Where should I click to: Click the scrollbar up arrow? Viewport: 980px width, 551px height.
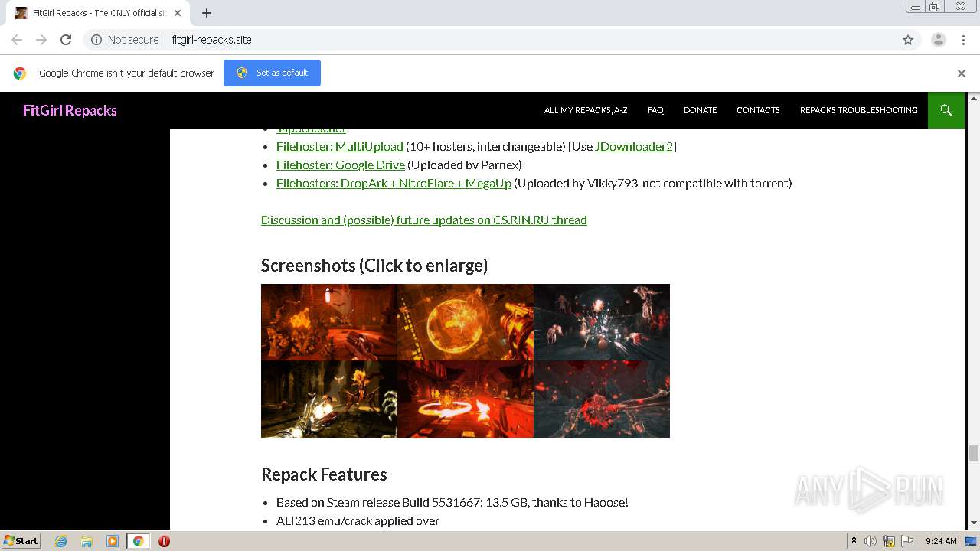click(974, 98)
